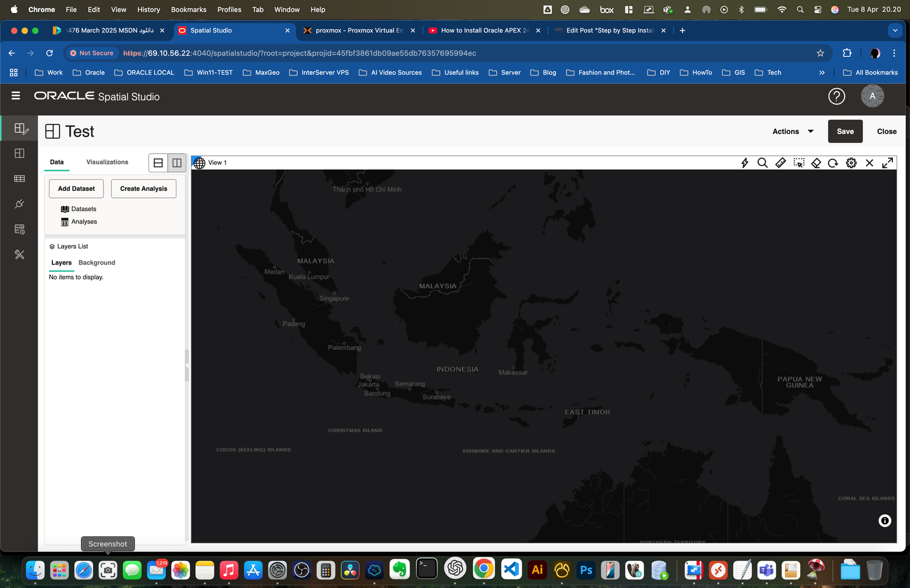This screenshot has height=588, width=910.
Task: Switch to the Visualizations tab
Action: 107,162
